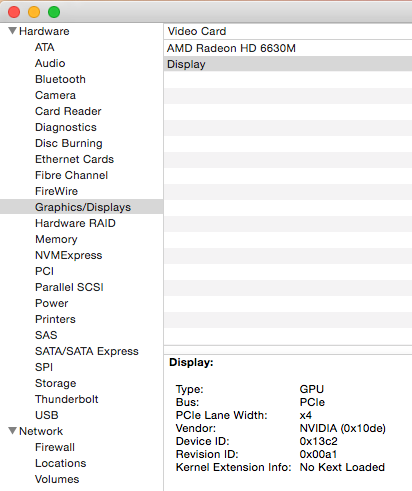Collapse the Network section triangle

click(x=12, y=431)
